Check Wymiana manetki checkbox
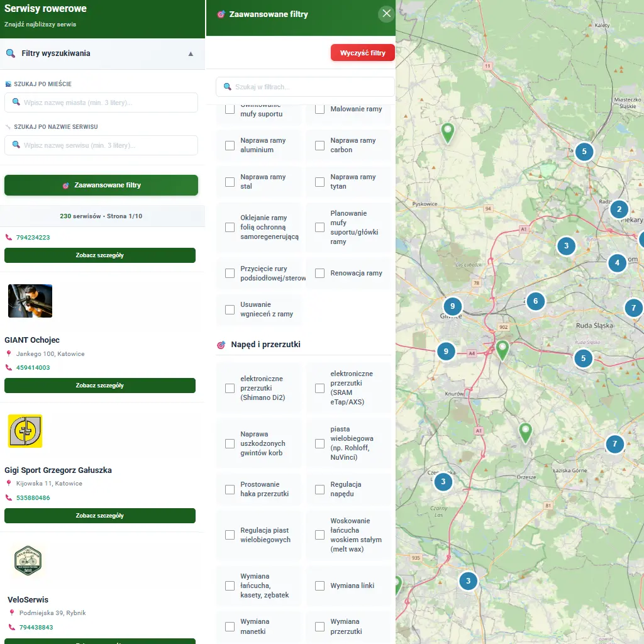This screenshot has width=644, height=644. pos(230,626)
